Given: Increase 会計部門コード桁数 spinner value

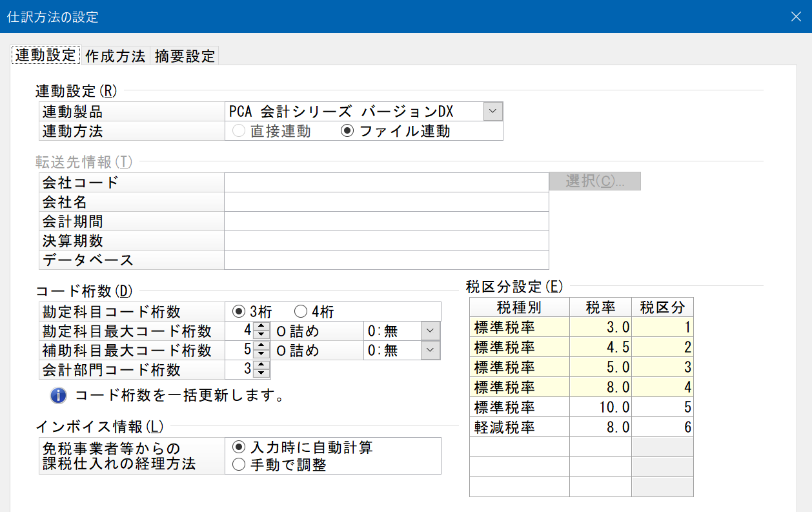Looking at the screenshot, I should point(261,365).
